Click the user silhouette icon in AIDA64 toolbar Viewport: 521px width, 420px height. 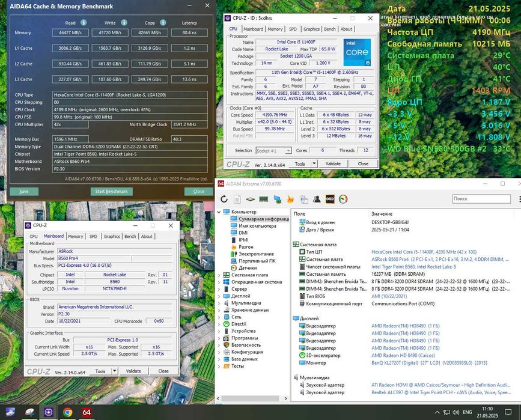pyautogui.click(x=317, y=199)
